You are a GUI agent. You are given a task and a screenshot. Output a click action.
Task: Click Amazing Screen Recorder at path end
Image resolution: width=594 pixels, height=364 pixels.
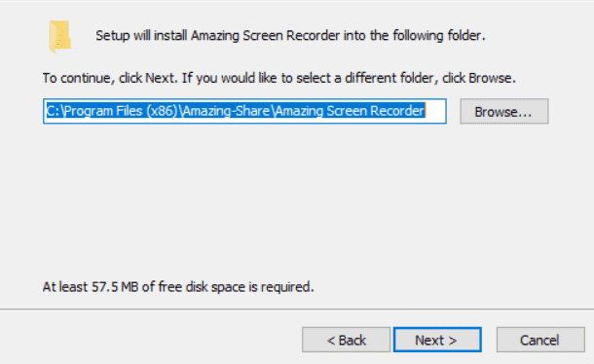click(x=350, y=111)
